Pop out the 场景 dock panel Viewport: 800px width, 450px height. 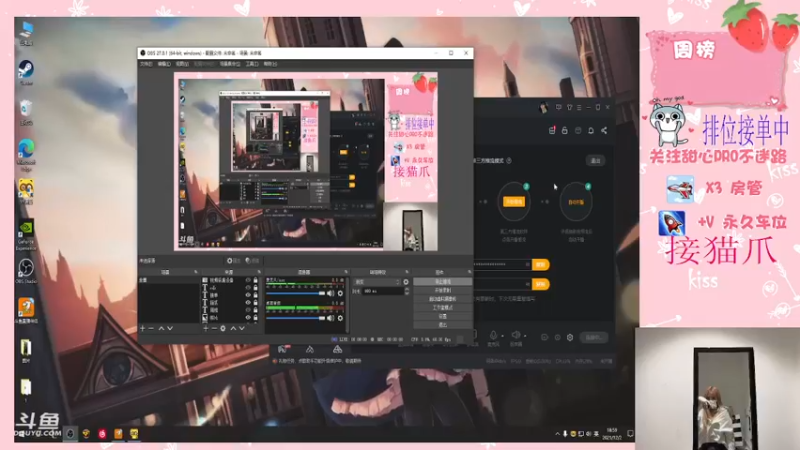tap(196, 272)
